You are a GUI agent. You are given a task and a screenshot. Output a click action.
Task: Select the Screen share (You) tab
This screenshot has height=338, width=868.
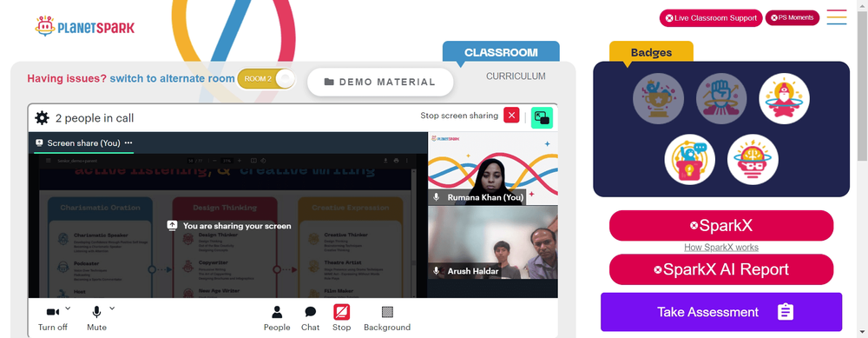point(83,143)
